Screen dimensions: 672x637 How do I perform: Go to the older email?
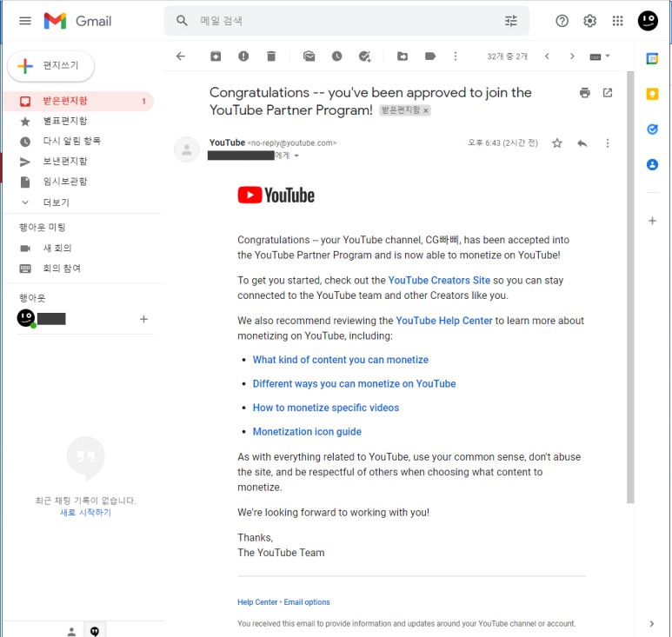572,56
